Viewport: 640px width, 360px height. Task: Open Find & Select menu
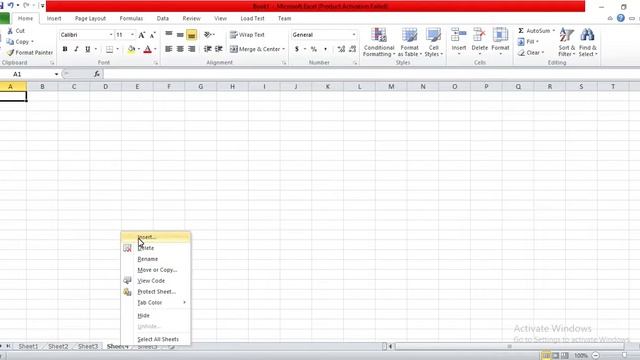pos(588,42)
